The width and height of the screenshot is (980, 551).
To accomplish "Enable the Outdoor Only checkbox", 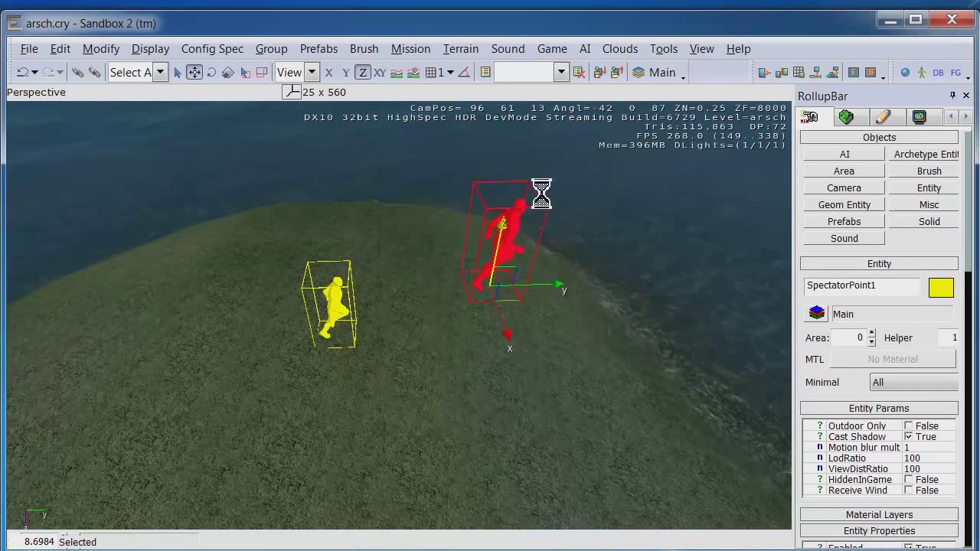I will click(x=909, y=426).
